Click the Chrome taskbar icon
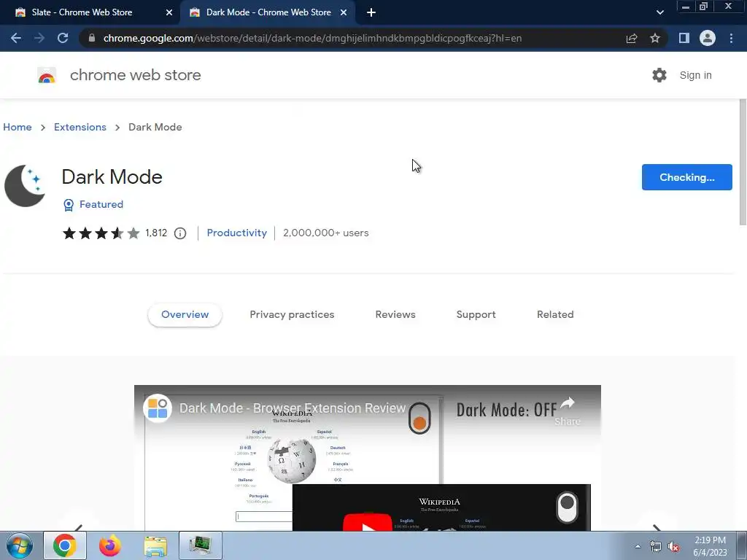This screenshot has width=747, height=560. click(x=65, y=545)
